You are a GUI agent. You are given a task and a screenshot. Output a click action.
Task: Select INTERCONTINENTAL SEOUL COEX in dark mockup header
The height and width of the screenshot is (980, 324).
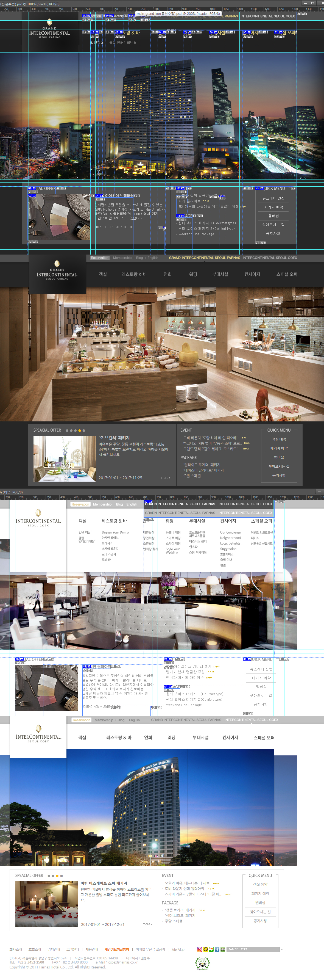coord(270,258)
